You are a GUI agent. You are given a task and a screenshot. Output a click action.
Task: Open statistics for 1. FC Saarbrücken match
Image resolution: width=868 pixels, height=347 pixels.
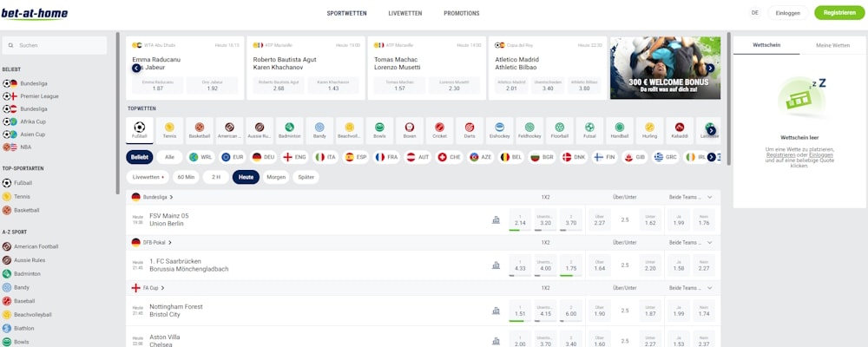point(496,265)
